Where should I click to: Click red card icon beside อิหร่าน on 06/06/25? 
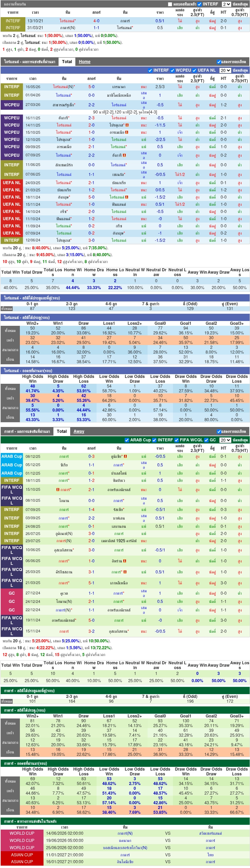point(125,561)
